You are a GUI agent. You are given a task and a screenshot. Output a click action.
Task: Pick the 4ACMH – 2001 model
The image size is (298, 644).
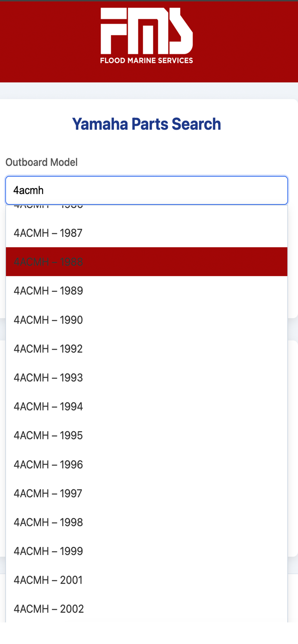[x=147, y=580]
